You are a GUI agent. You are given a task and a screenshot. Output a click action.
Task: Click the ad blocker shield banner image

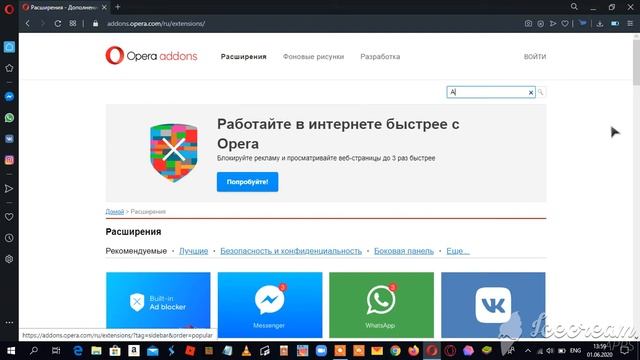point(174,153)
